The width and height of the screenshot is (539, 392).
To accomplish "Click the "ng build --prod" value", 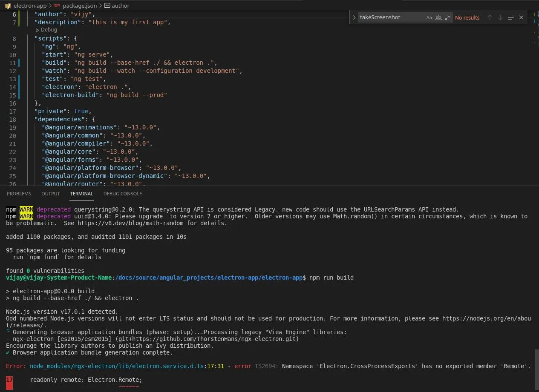I will coord(136,95).
